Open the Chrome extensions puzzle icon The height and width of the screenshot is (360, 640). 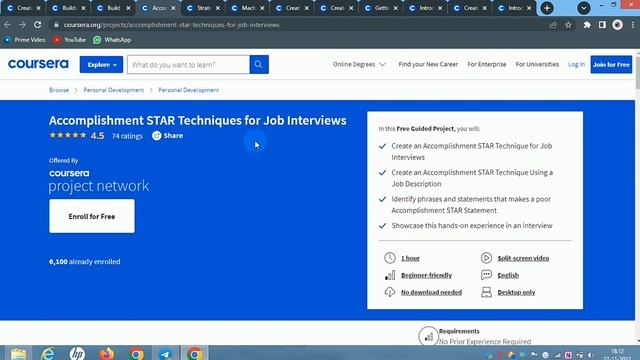click(x=587, y=25)
